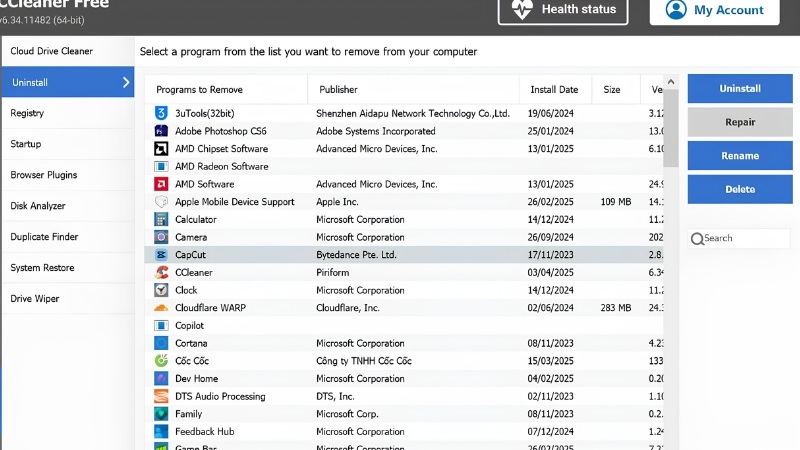
Task: Click the Rename button
Action: click(740, 156)
